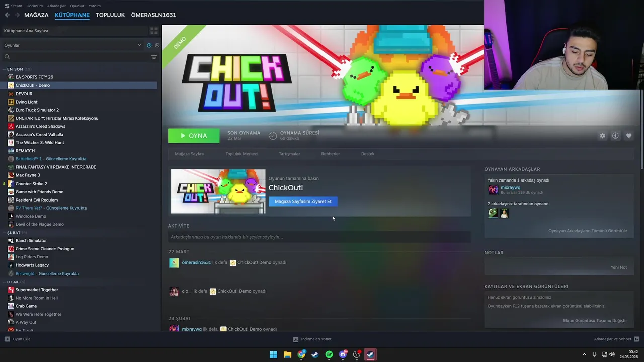Open the game settings gear icon
Screen dimensions: 644x362
602,136
